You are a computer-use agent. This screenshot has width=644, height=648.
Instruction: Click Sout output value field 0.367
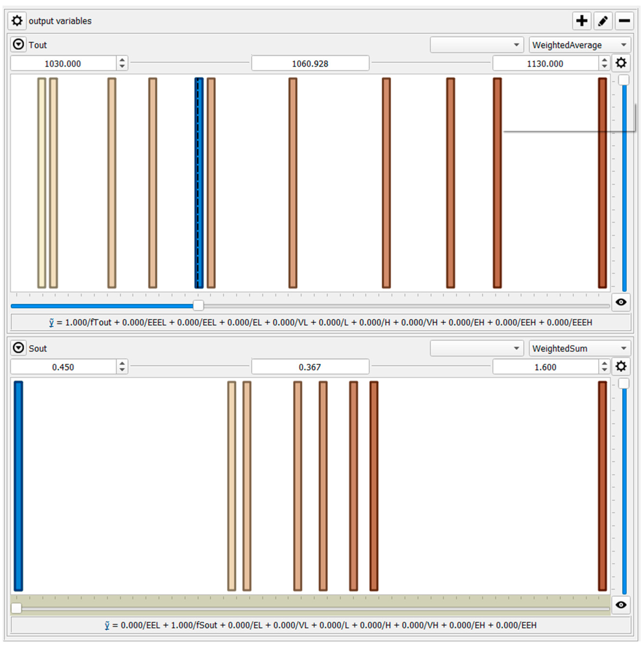pyautogui.click(x=310, y=367)
